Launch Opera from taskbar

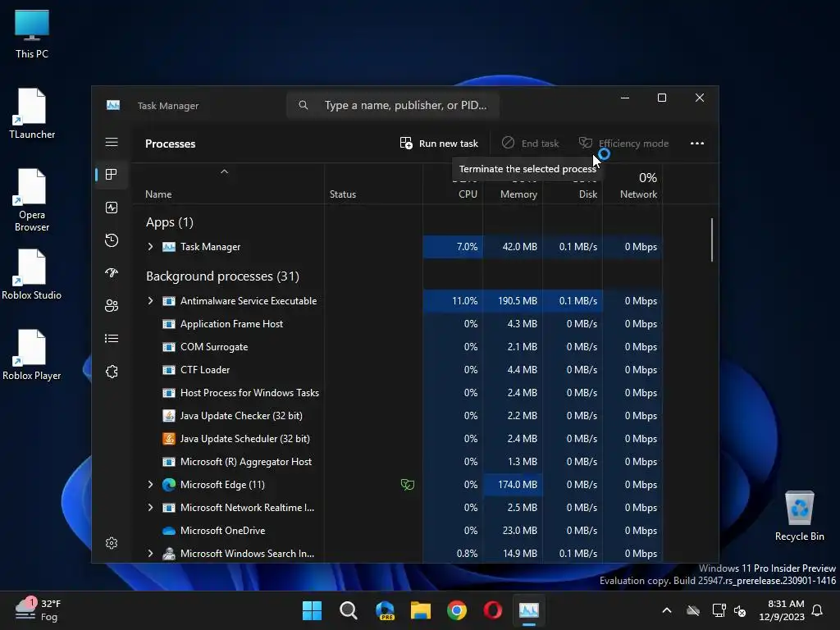(x=493, y=610)
